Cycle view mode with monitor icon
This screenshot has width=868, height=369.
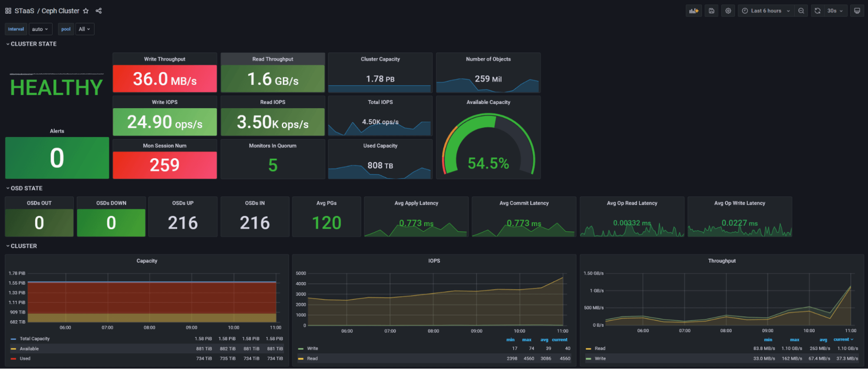(x=857, y=11)
